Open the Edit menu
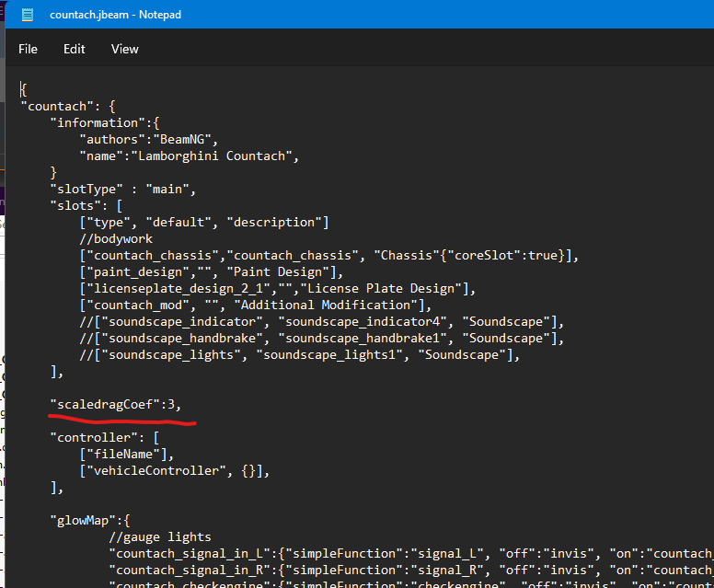 pos(75,49)
